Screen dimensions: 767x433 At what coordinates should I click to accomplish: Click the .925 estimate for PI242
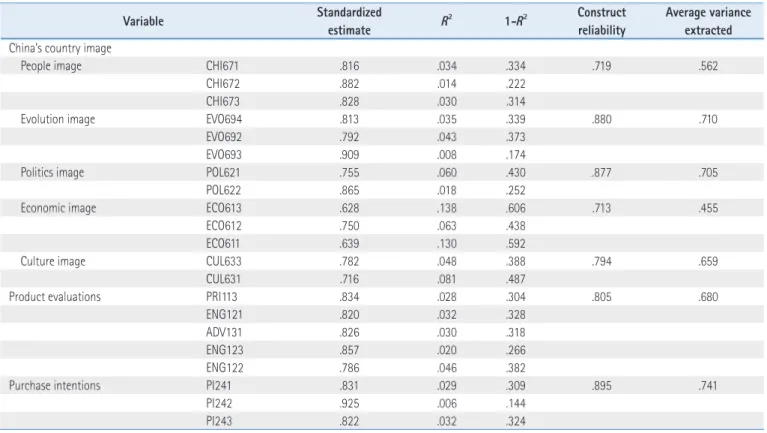349,404
